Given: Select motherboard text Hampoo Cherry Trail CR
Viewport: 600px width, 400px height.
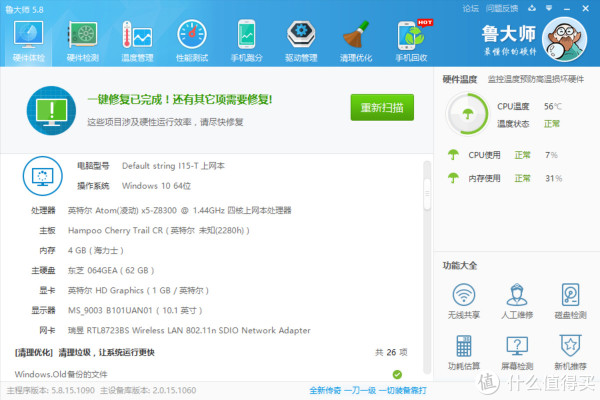Looking at the screenshot, I should [158, 230].
